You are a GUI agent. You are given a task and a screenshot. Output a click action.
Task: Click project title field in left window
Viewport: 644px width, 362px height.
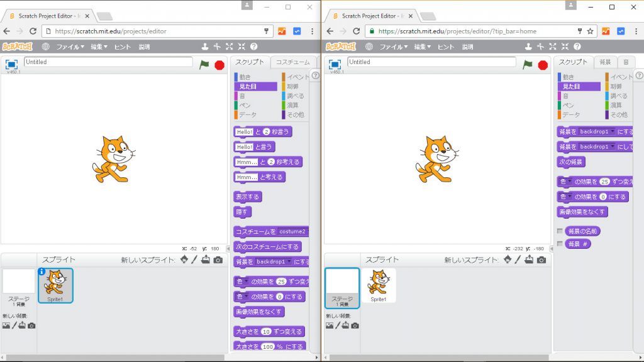(108, 62)
